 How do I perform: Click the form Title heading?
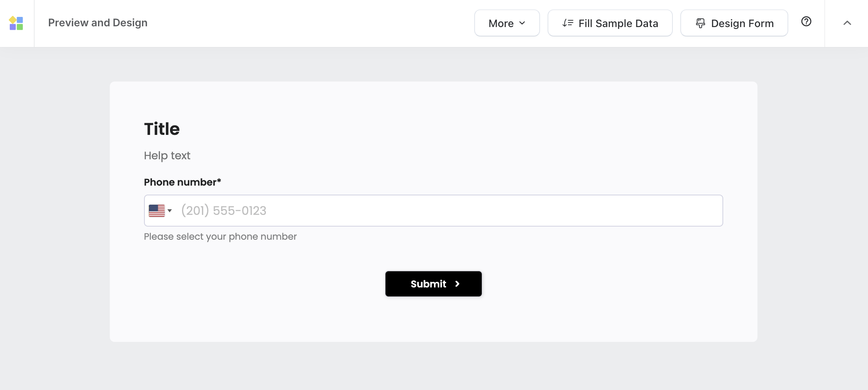pos(162,129)
